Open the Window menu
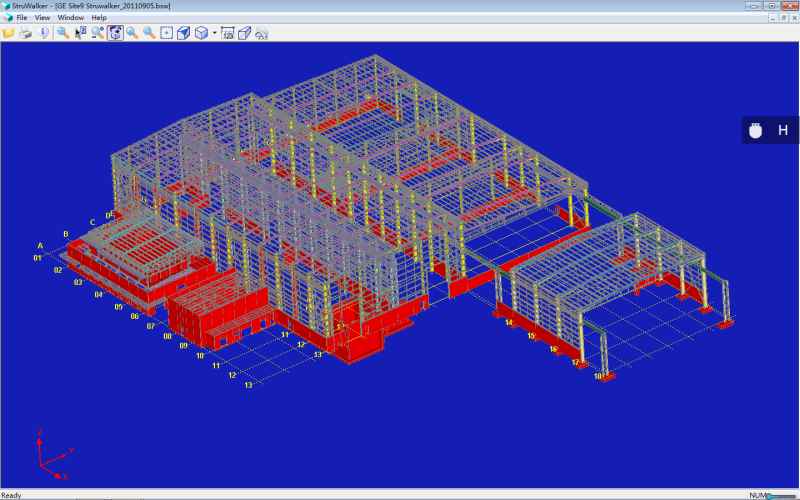 tap(70, 18)
